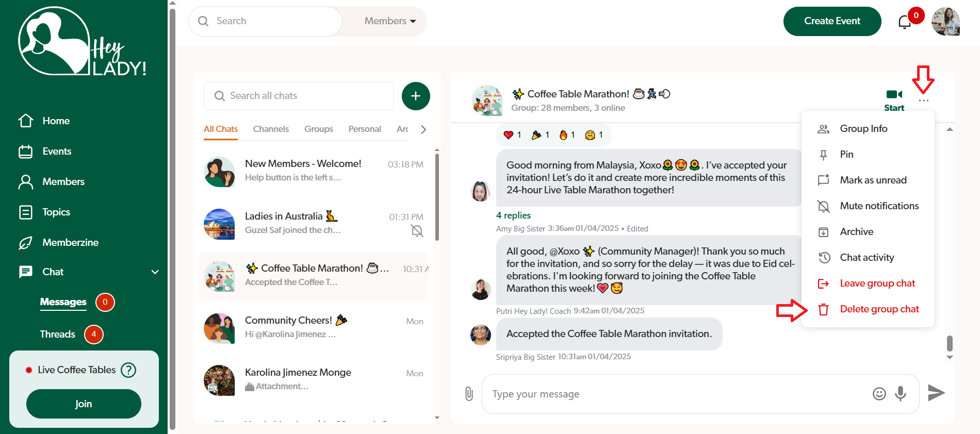Click the Chat speech bubble icon
This screenshot has width=980, height=434.
point(26,272)
